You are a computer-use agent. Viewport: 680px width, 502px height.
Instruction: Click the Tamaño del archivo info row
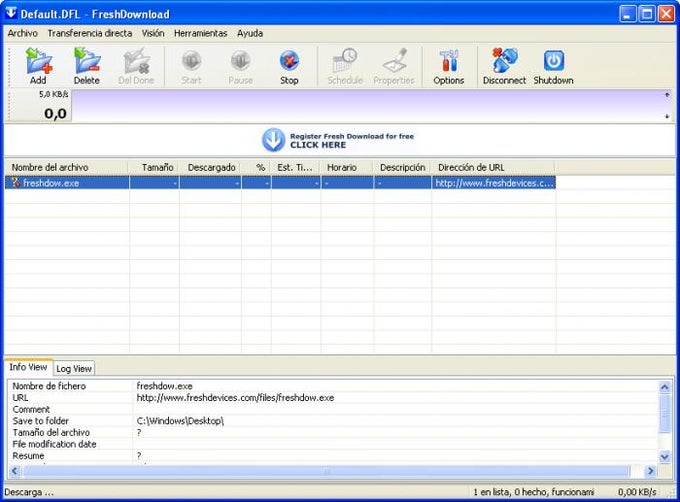point(332,432)
